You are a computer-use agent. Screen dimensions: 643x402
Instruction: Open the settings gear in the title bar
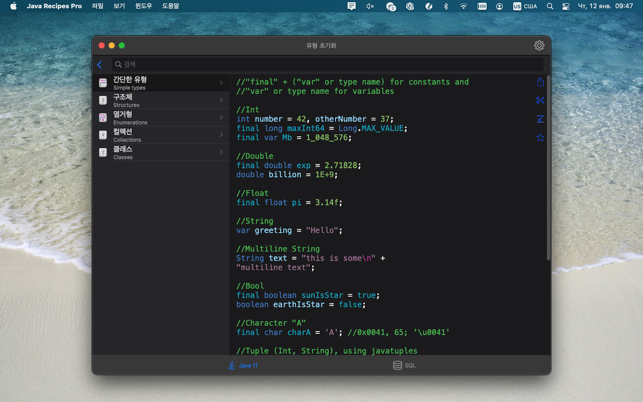(x=539, y=45)
